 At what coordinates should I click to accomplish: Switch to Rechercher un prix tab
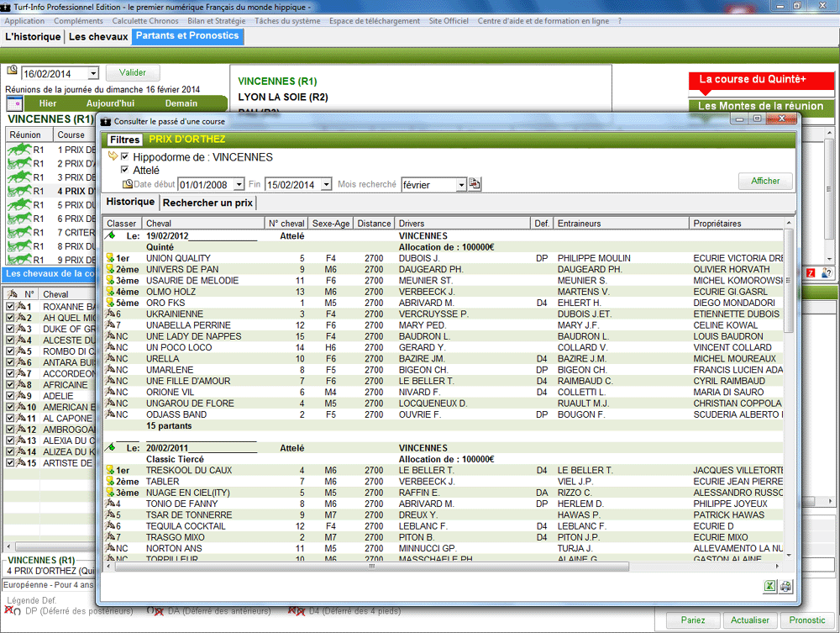tap(207, 203)
